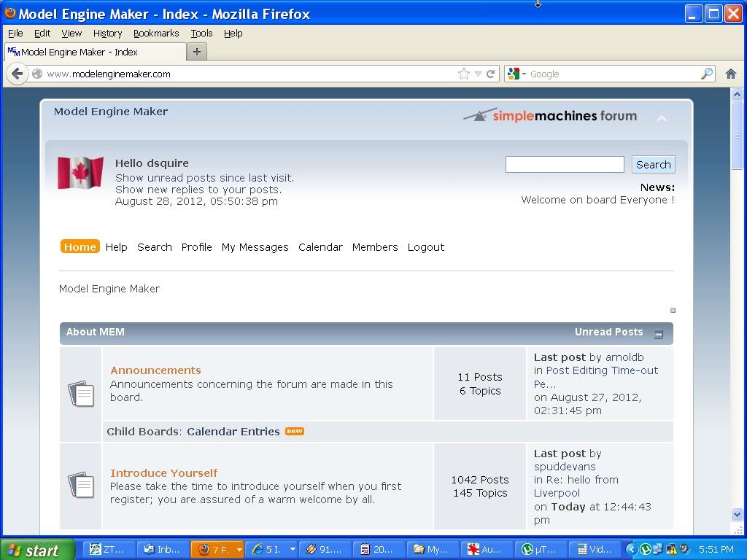The height and width of the screenshot is (560, 747).
Task: Click the Simple Machines Forum logo
Action: 550,115
